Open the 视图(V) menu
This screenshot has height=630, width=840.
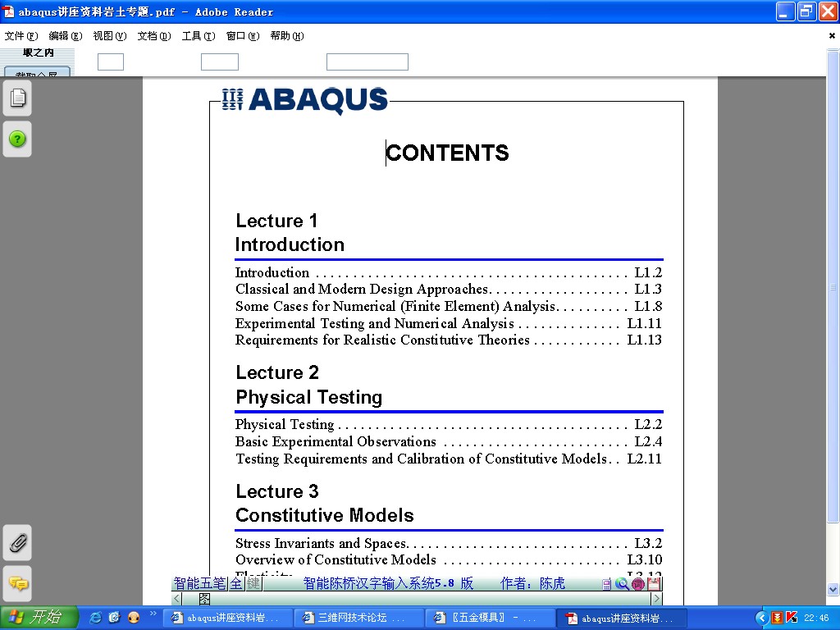[110, 36]
